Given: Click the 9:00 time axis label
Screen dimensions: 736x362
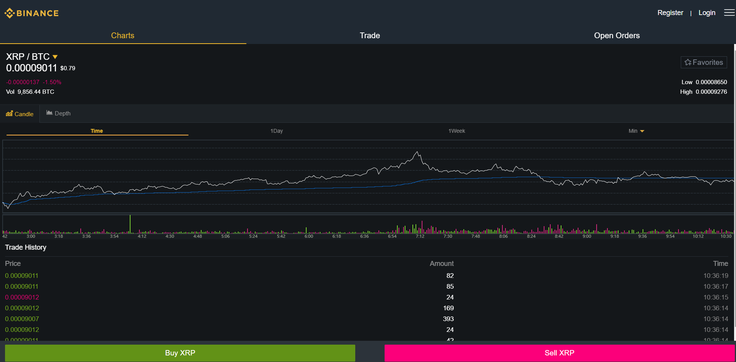Looking at the screenshot, I should point(587,236).
